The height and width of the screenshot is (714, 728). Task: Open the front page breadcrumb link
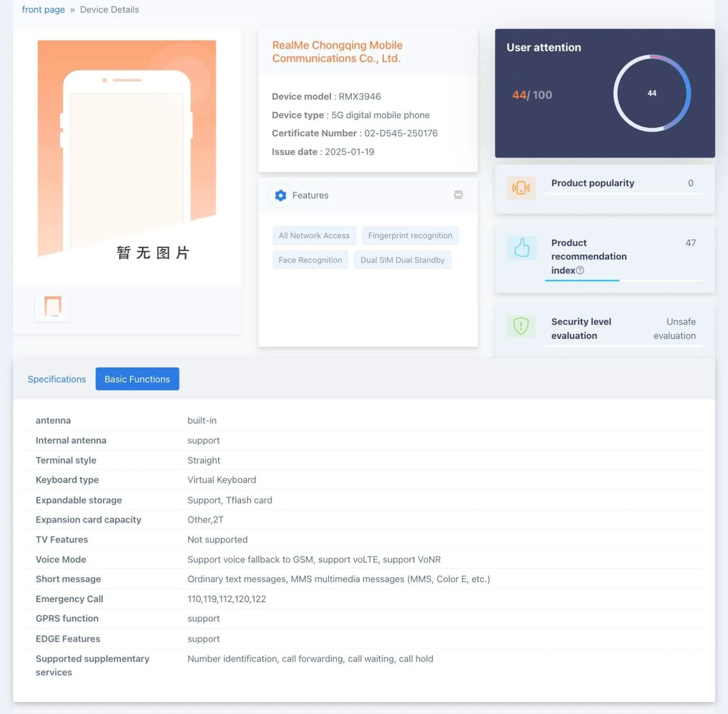click(x=43, y=10)
